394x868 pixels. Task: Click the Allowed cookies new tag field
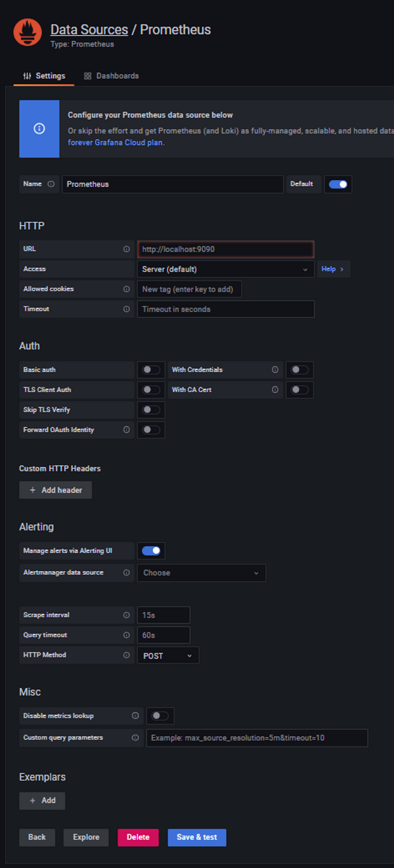189,289
